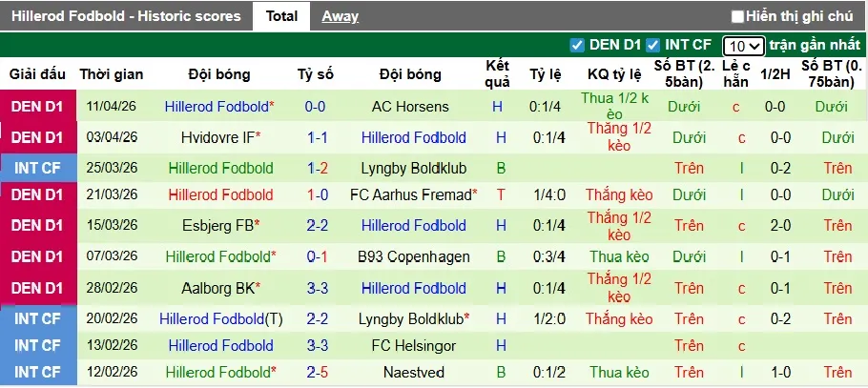Open the Away tab
This screenshot has width=868, height=388.
341,15
